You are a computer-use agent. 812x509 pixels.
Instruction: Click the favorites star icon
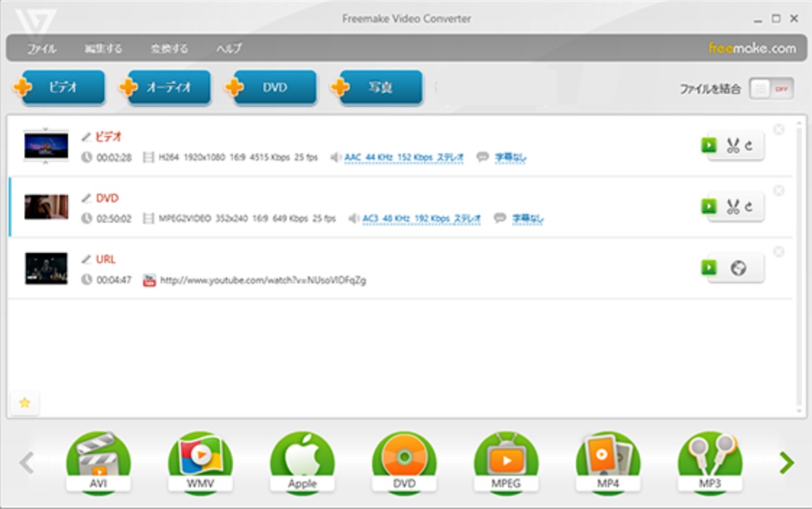(x=25, y=403)
